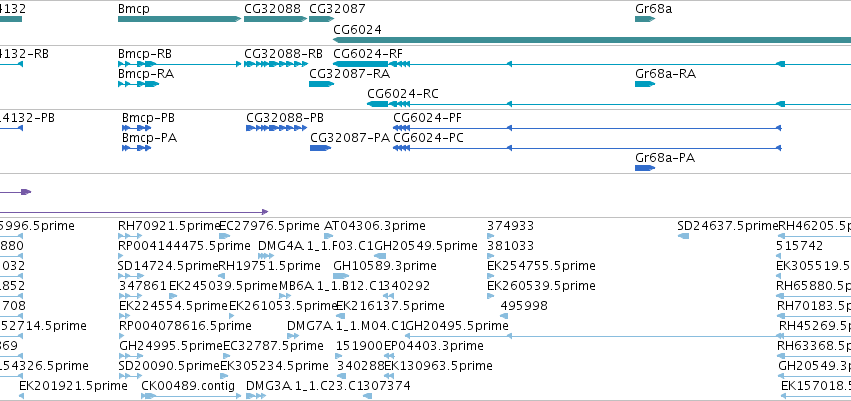Select the Bmcp-PB protein feature

point(136,128)
